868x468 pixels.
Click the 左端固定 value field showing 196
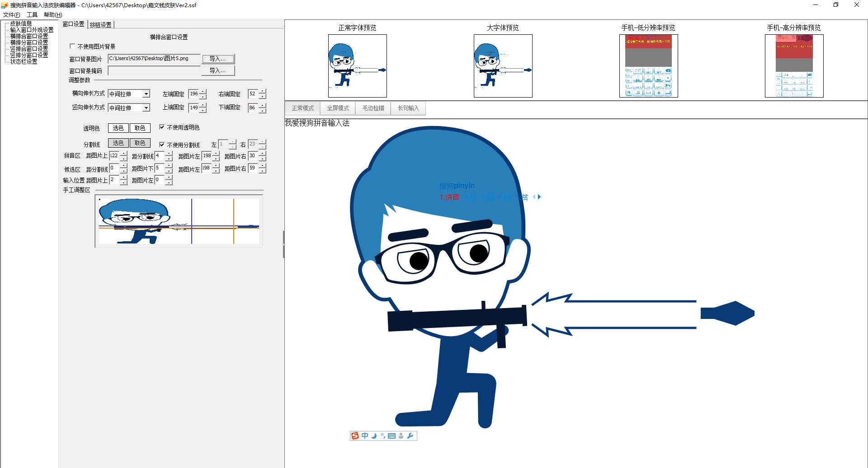click(194, 94)
